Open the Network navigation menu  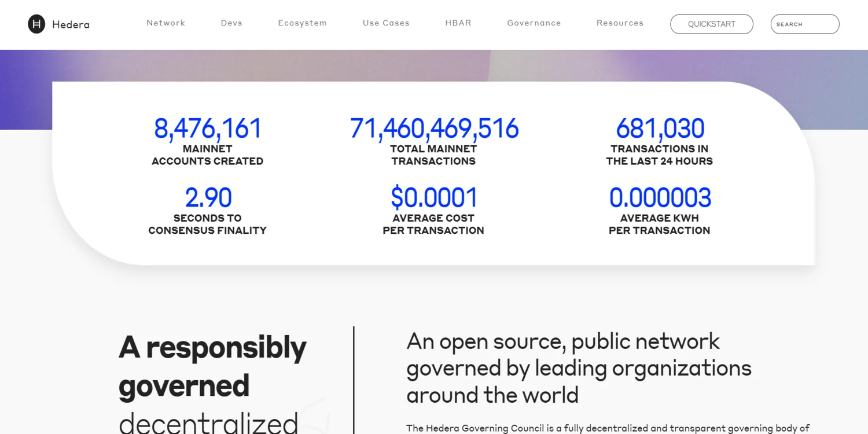(165, 23)
